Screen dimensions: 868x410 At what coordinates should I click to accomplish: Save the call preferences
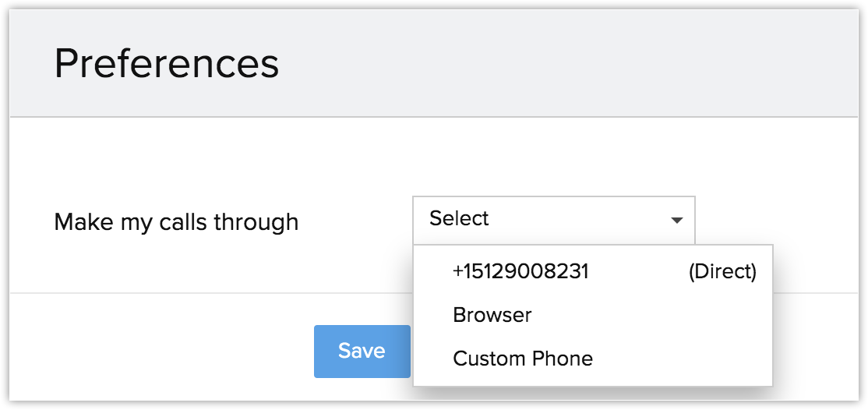[x=362, y=351]
